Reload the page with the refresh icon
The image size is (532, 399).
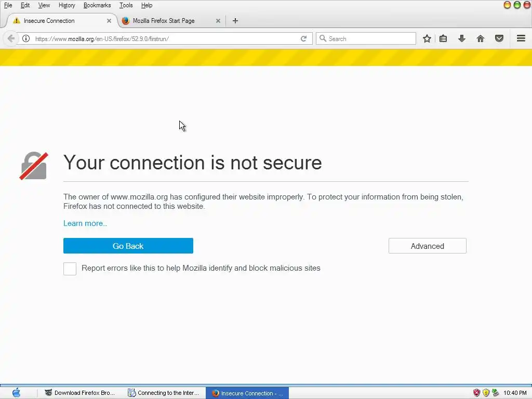[x=303, y=38]
